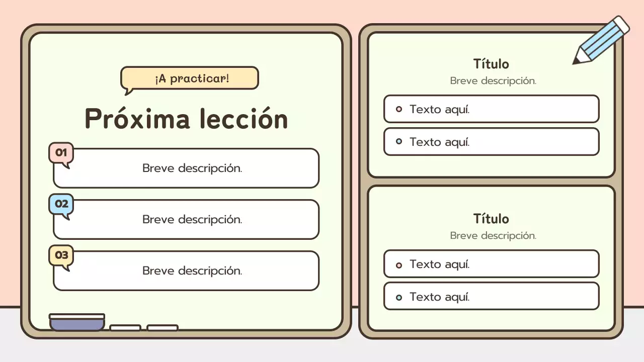Select "Breve descripción." subtitle in the upper card
This screenshot has width=644, height=362.
[493, 80]
